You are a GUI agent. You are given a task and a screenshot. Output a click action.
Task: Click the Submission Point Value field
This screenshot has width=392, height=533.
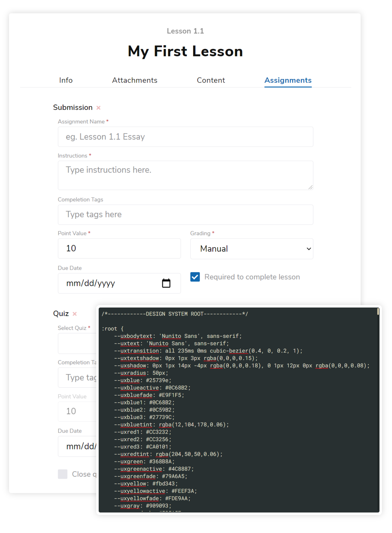click(119, 248)
